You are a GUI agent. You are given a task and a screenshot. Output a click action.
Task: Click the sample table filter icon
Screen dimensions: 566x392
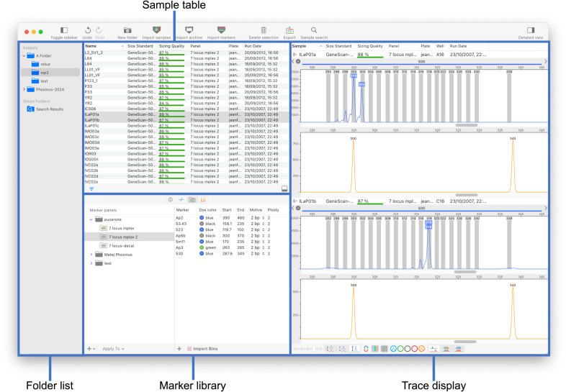pyautogui.click(x=91, y=188)
